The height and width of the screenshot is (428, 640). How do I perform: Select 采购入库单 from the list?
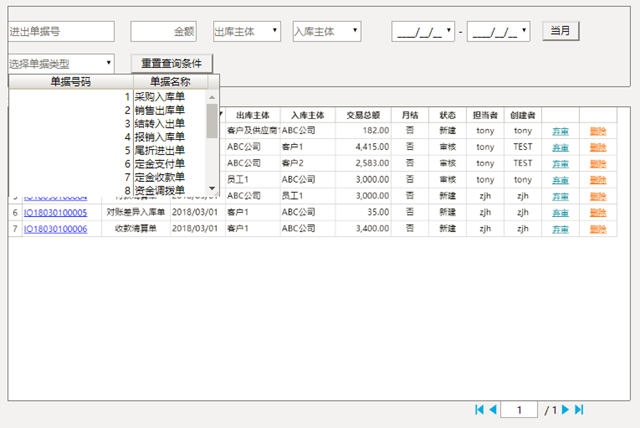tap(160, 97)
